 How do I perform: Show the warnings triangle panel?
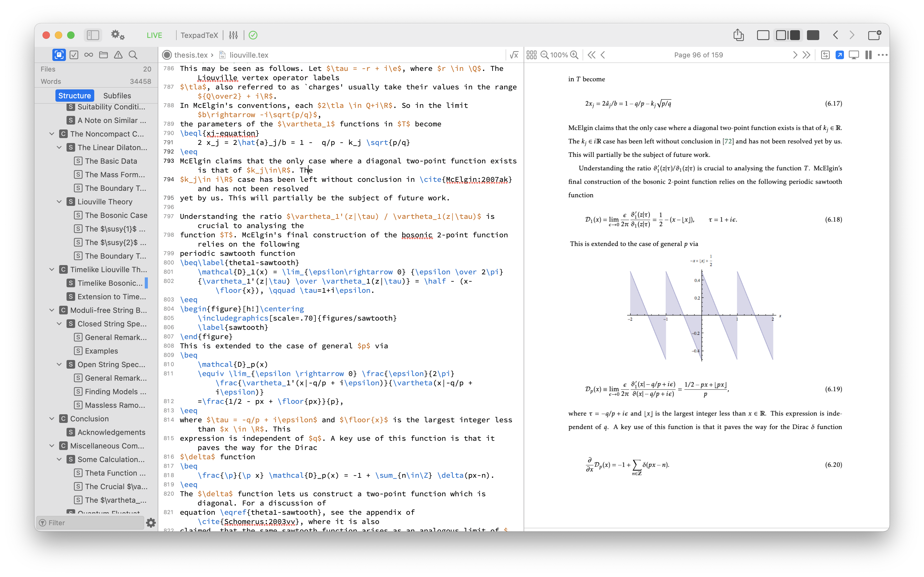[118, 55]
